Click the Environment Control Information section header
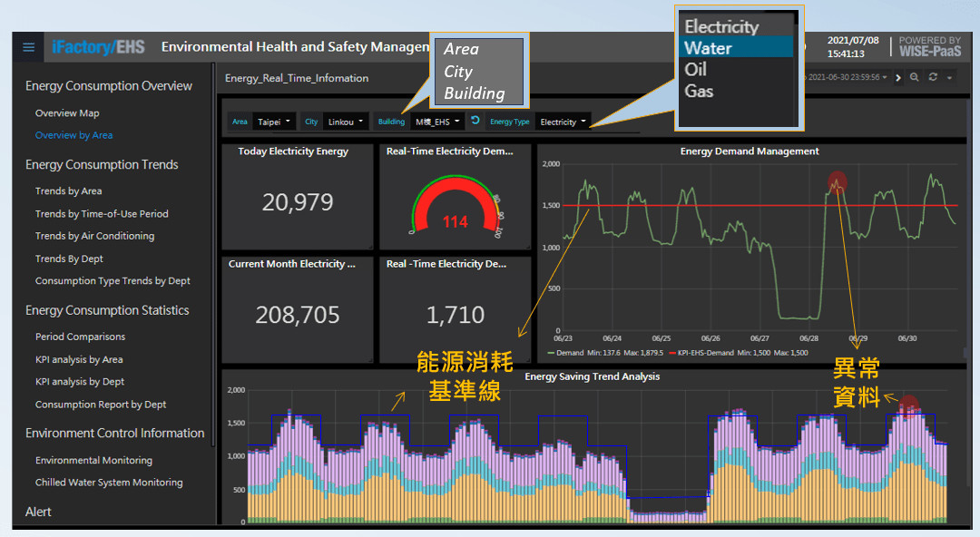The image size is (980, 537). (115, 434)
